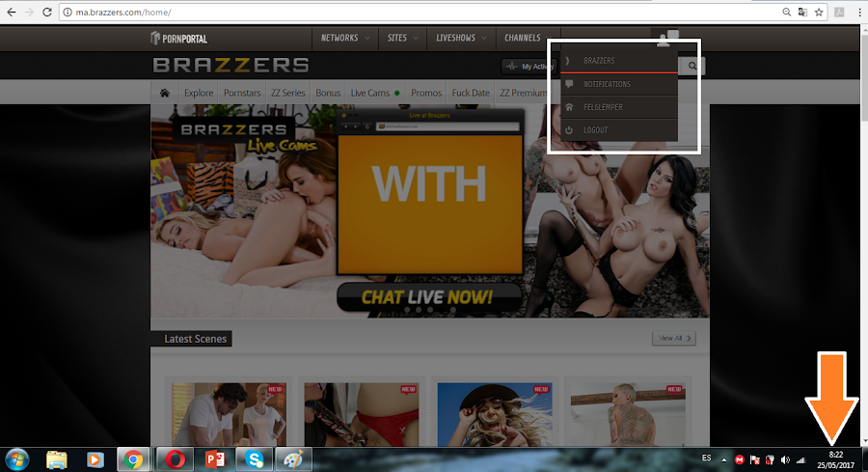868x472 pixels.
Task: Expand the Networks dropdown
Action: [345, 38]
